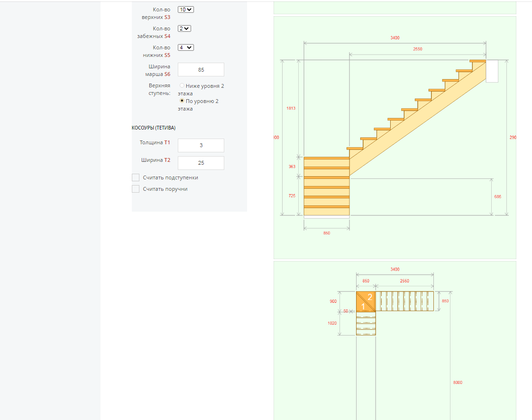Click winder step number 1 in plan
Screen dimensions: 532x420
pyautogui.click(x=363, y=307)
